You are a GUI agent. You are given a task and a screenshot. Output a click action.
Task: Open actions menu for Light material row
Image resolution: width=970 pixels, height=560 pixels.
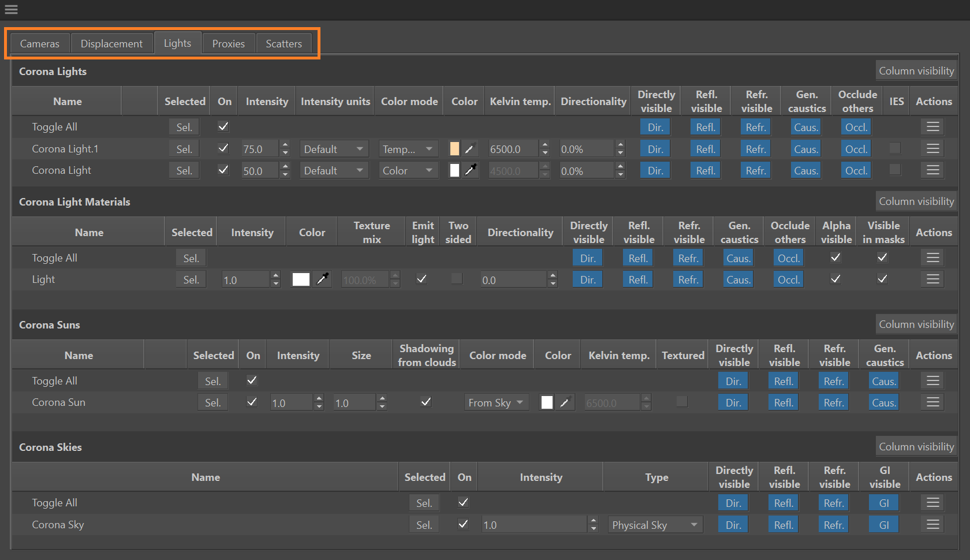pos(933,279)
